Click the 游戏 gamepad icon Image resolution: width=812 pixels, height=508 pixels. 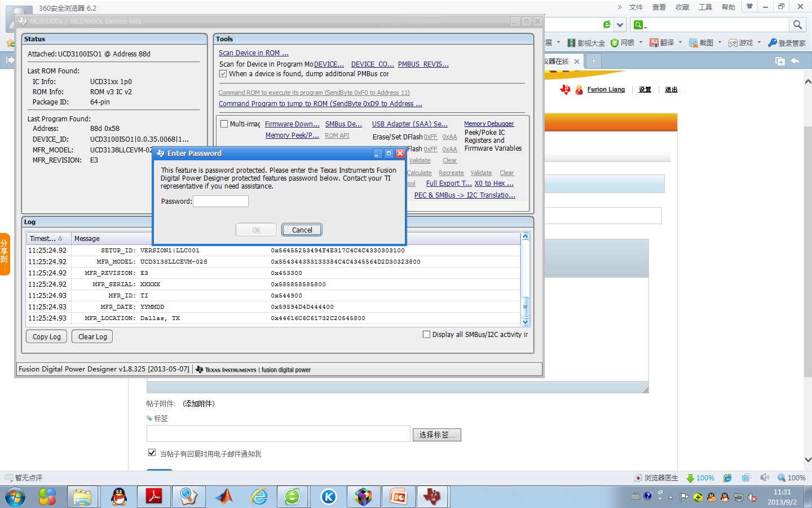733,43
